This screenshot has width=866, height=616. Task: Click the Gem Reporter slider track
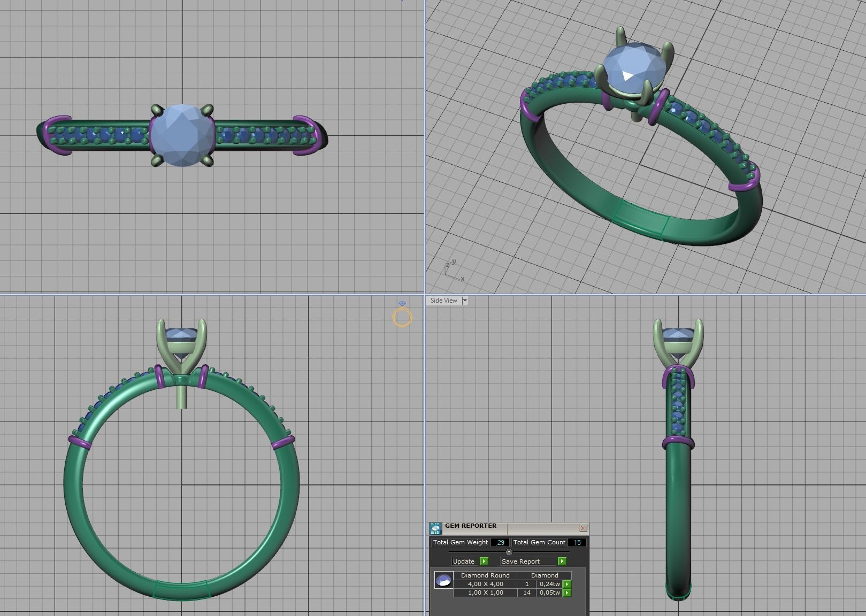click(x=471, y=552)
